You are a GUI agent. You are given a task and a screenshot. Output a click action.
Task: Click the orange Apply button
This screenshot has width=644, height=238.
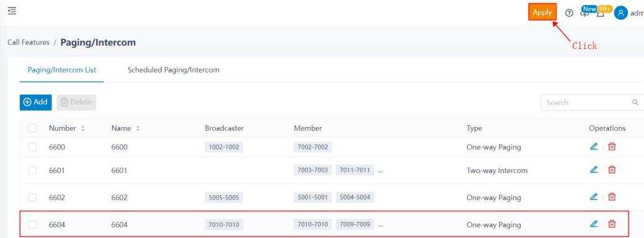point(542,12)
